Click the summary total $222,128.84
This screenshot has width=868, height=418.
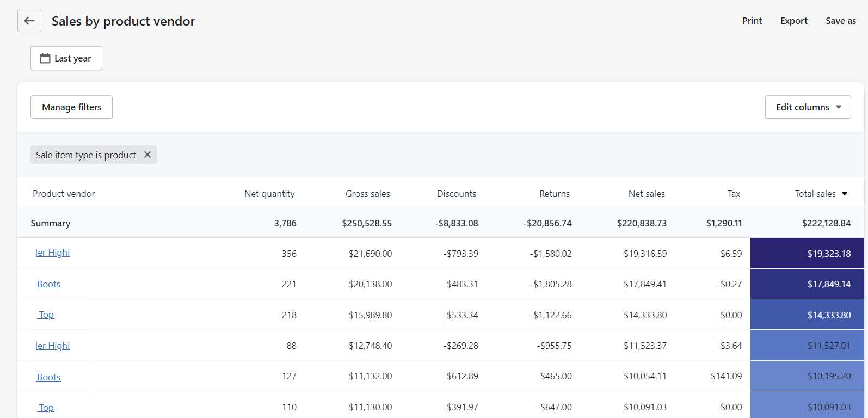pyautogui.click(x=827, y=223)
